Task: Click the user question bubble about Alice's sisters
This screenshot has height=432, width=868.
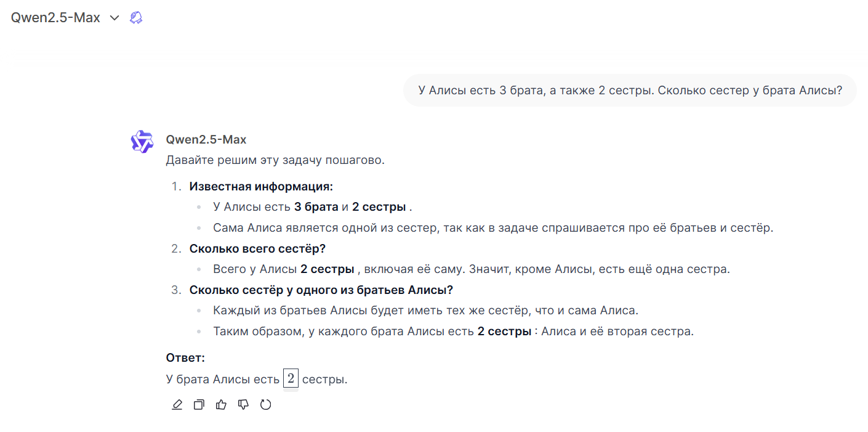Action: point(629,90)
